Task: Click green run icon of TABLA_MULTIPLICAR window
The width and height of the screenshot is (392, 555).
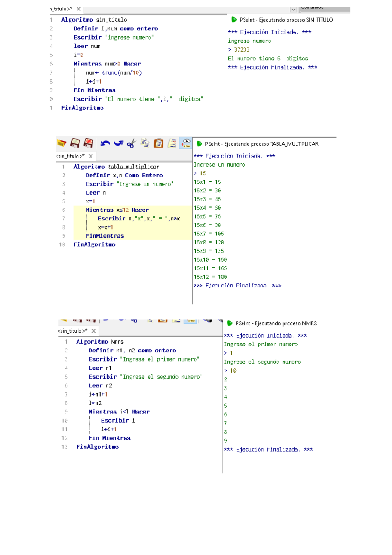Action: pos(199,144)
